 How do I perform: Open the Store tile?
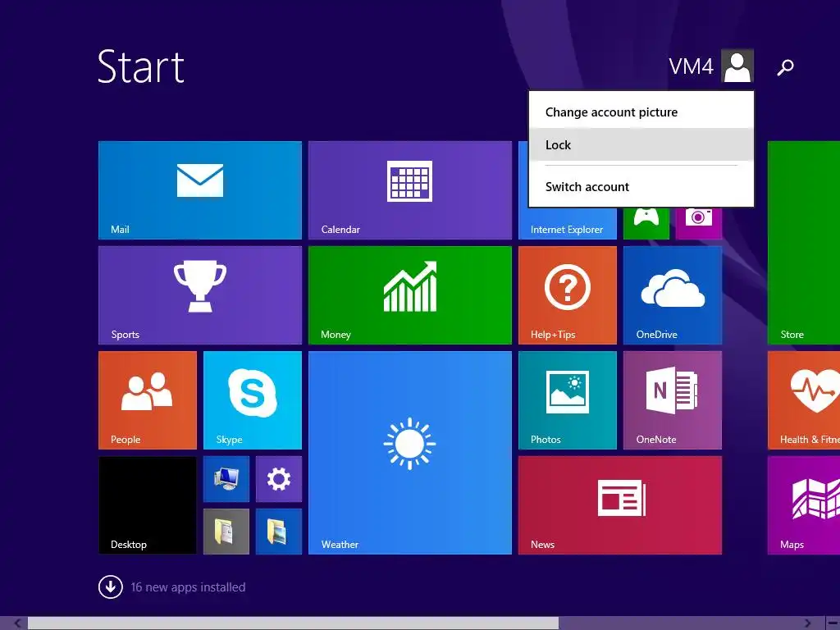coord(804,243)
